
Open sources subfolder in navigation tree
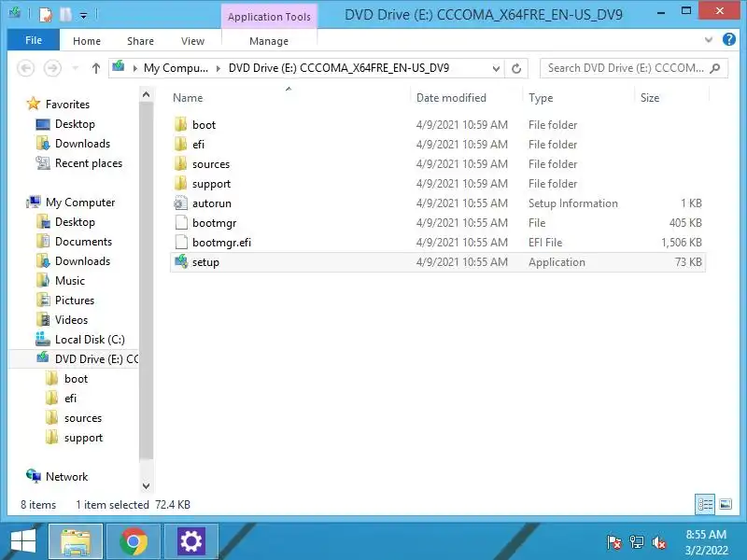click(83, 417)
